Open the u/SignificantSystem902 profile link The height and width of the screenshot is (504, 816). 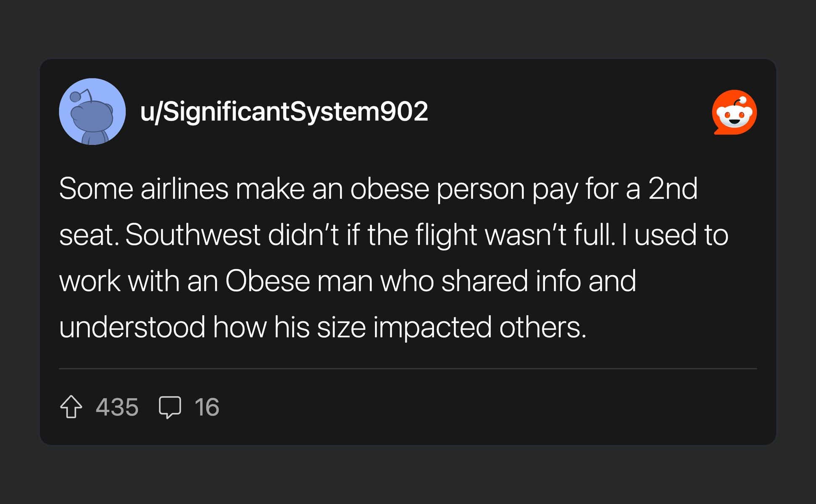pos(284,112)
